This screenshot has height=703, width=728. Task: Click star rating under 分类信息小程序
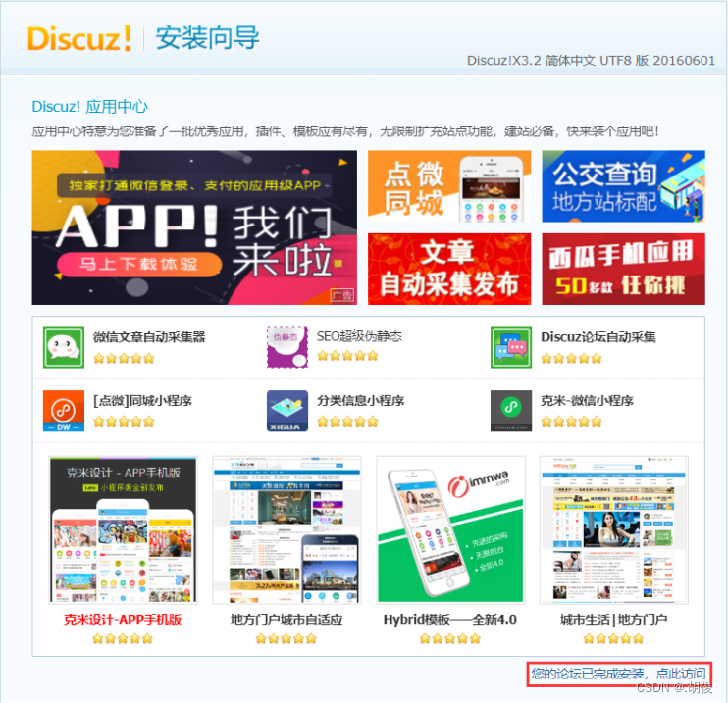347,422
